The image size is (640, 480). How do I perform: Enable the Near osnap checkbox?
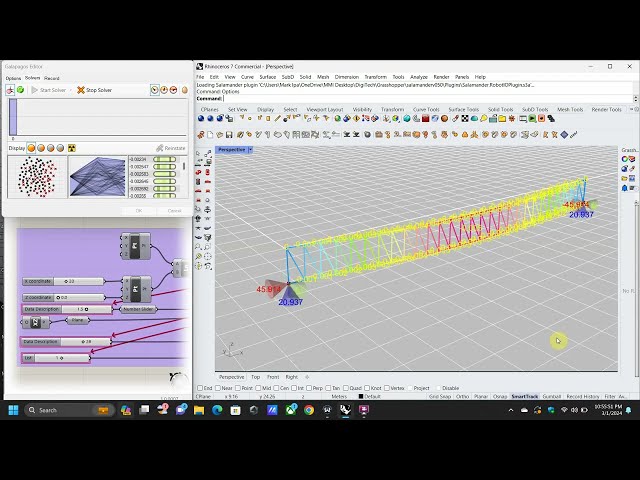[218, 388]
